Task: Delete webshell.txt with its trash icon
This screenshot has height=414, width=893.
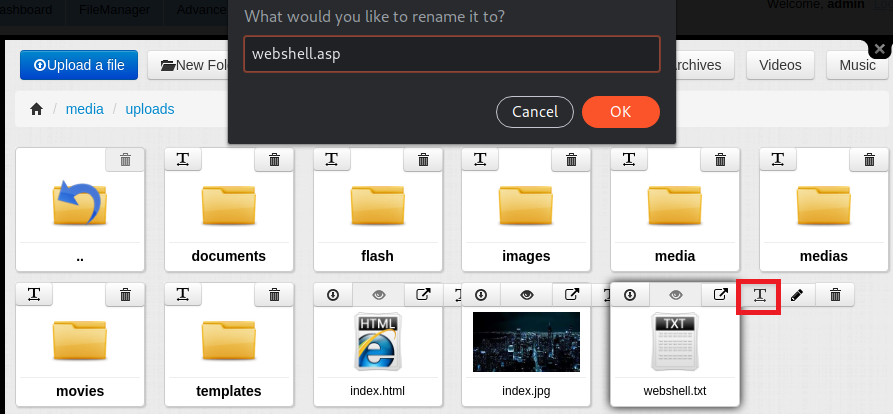Action: tap(835, 295)
